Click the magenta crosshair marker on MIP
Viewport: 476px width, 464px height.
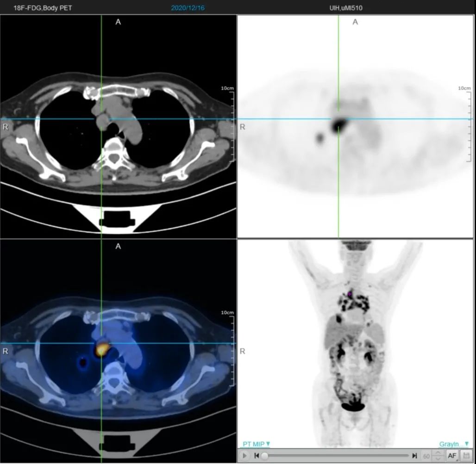350,294
